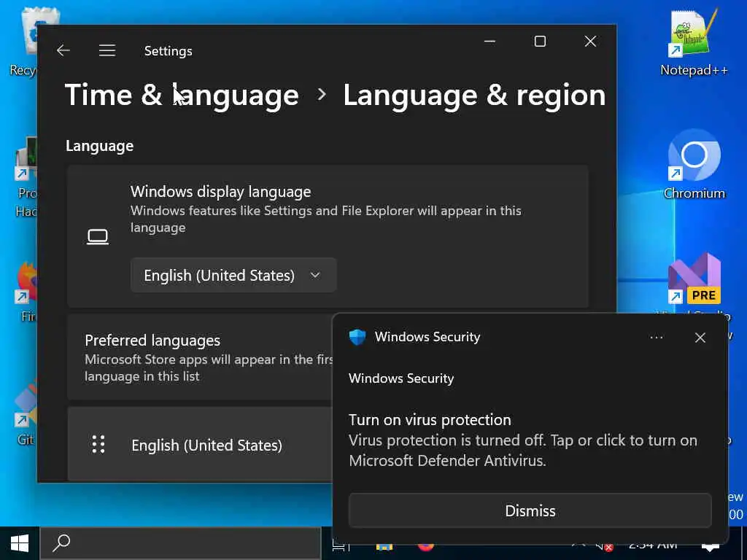Viewport: 747px width, 560px height.
Task: Open Notepad++ desktop shortcut
Action: tap(694, 43)
